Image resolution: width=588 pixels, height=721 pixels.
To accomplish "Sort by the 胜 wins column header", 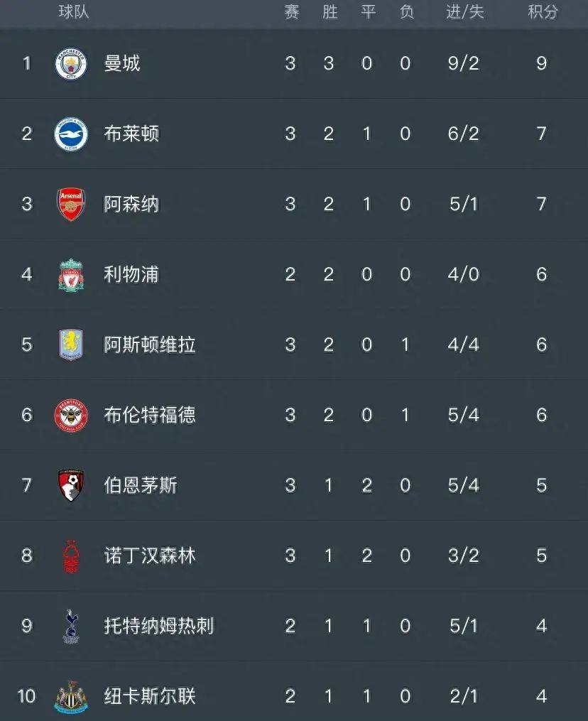I will coord(330,11).
